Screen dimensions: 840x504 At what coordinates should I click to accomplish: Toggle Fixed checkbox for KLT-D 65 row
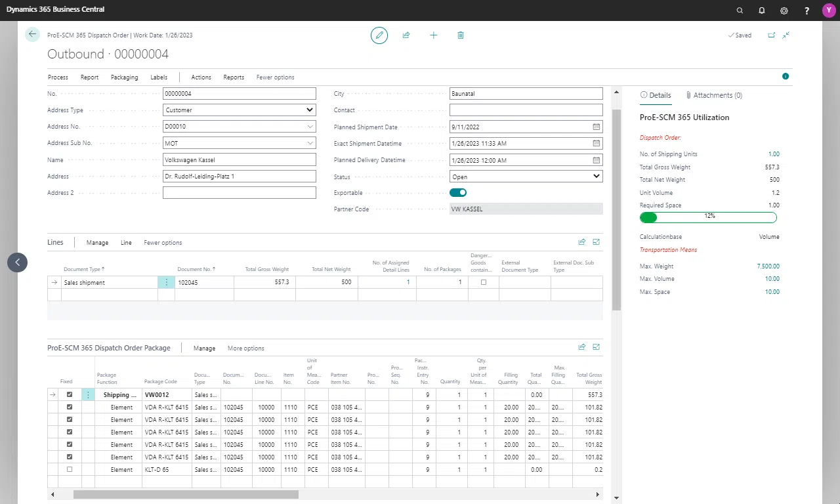pos(70,470)
